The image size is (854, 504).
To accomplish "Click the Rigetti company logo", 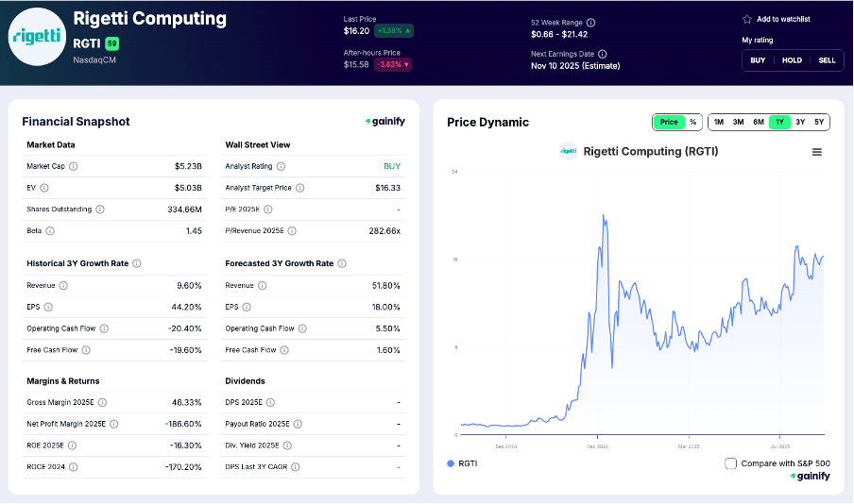I will point(37,37).
